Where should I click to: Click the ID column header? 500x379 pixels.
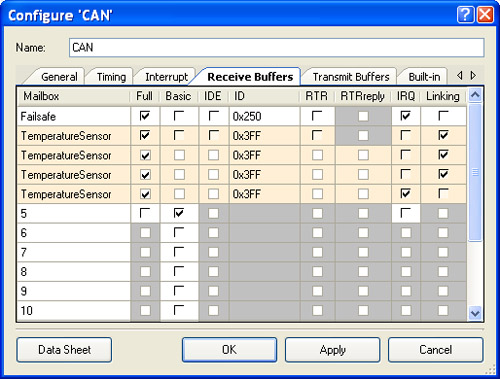point(264,96)
